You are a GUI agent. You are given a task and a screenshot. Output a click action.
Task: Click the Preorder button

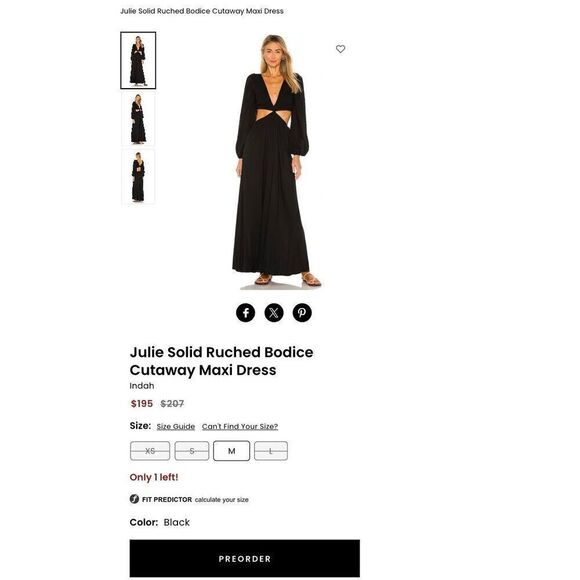click(x=245, y=558)
